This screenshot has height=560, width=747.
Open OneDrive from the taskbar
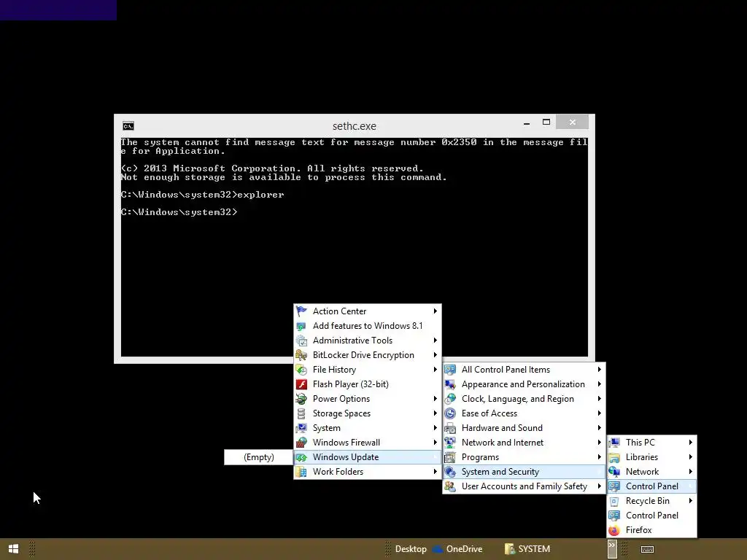[x=458, y=549]
